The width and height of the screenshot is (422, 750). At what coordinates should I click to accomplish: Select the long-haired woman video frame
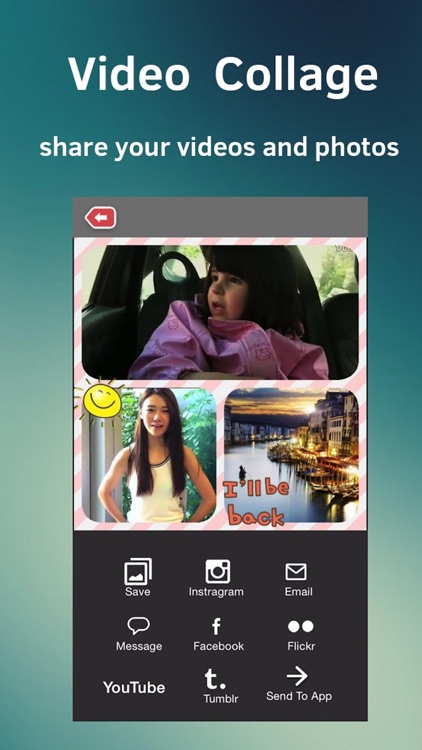[x=149, y=455]
